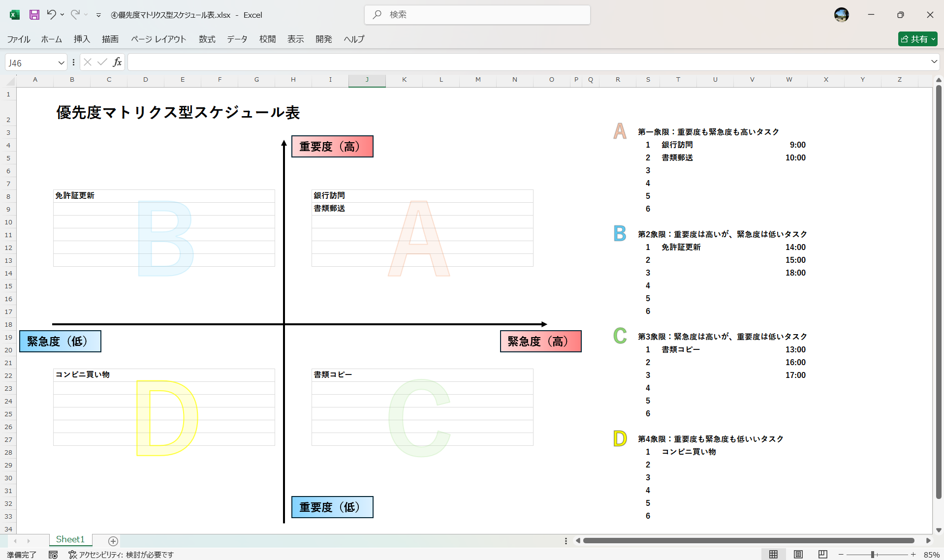The image size is (944, 560).
Task: Save the workbook with the Save icon
Action: tap(34, 15)
